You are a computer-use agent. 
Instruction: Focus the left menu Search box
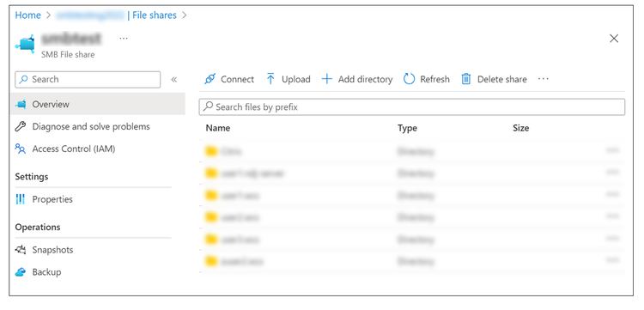click(88, 80)
